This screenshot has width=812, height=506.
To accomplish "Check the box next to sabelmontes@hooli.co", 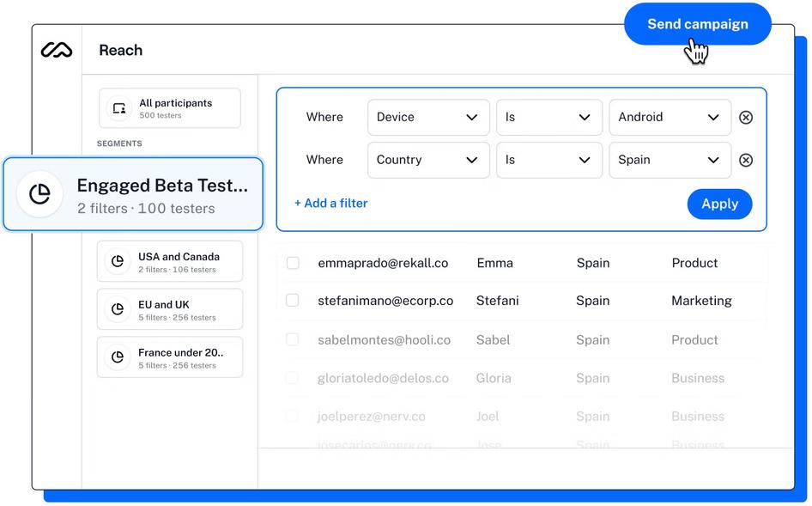I will [x=293, y=339].
